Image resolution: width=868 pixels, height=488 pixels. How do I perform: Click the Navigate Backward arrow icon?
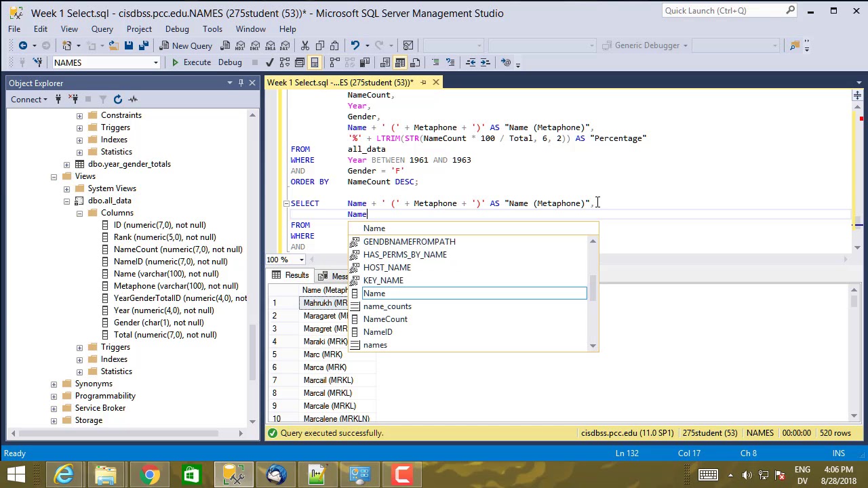pos(23,45)
